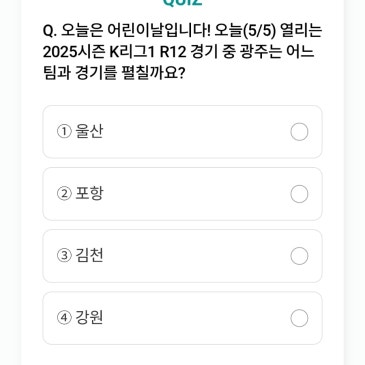Select the radio button for 울산
This screenshot has height=365, width=365.
[299, 132]
